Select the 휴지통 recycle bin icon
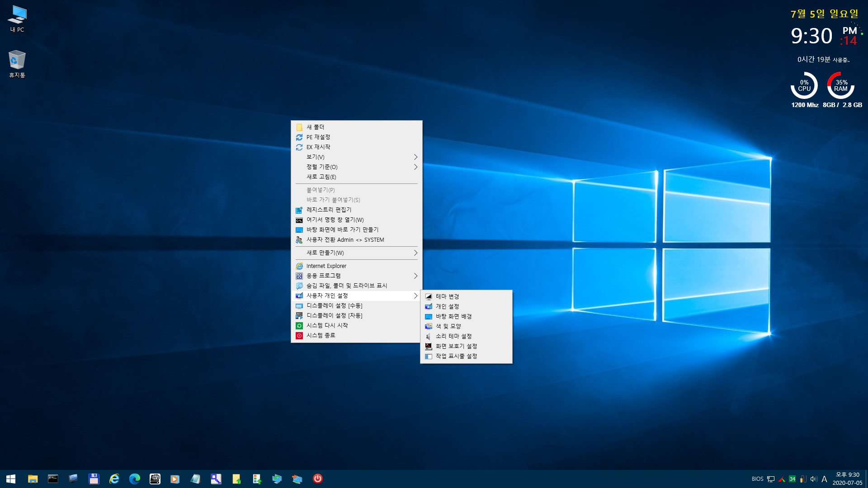Image resolution: width=868 pixels, height=488 pixels. click(x=17, y=64)
